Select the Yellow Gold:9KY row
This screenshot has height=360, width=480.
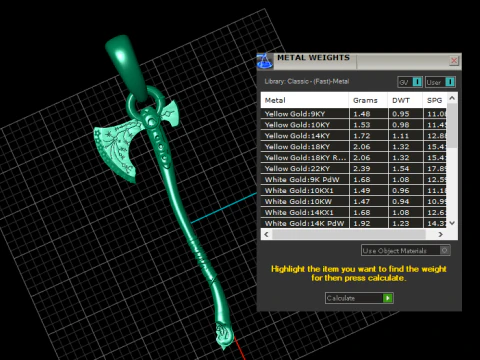click(353, 114)
